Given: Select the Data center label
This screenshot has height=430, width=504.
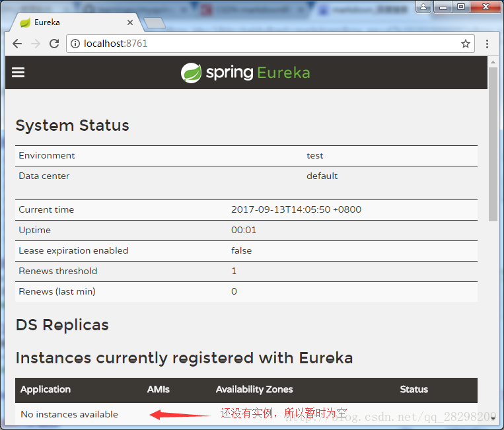Looking at the screenshot, I should pos(44,176).
